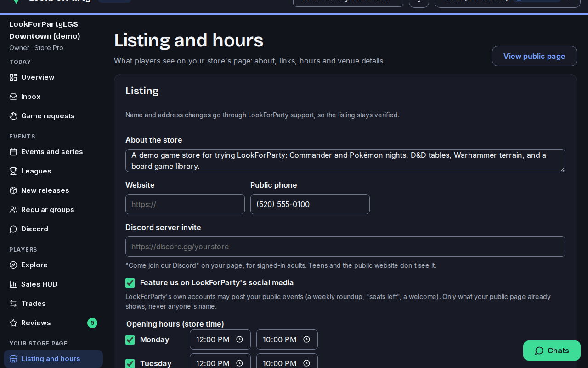Image resolution: width=588 pixels, height=368 pixels.
Task: Open time picker clock in Tuesday 12:00 PM field
Action: (239, 363)
